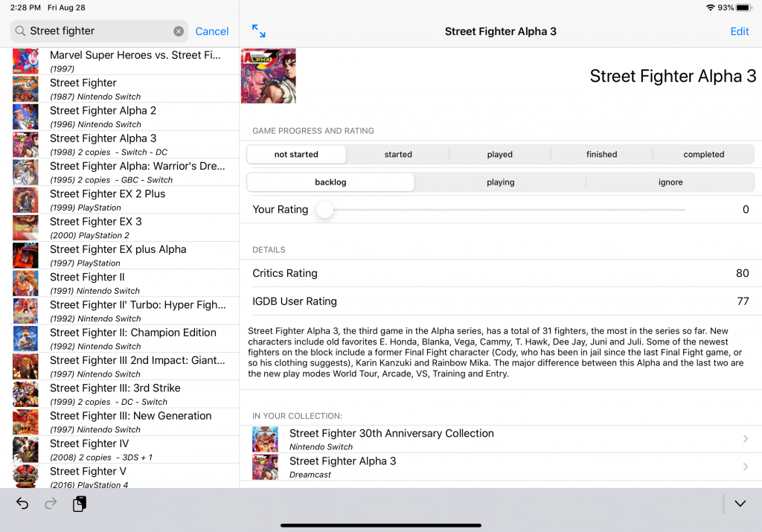Tap Street Fighter V cover thumbnail
Image resolution: width=762 pixels, height=532 pixels.
coord(25,476)
